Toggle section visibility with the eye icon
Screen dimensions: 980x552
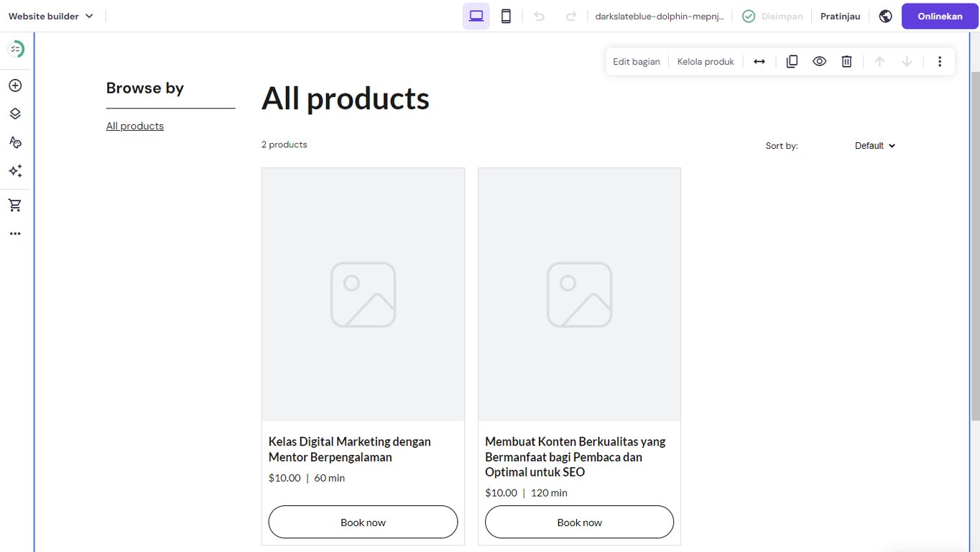[x=819, y=61]
